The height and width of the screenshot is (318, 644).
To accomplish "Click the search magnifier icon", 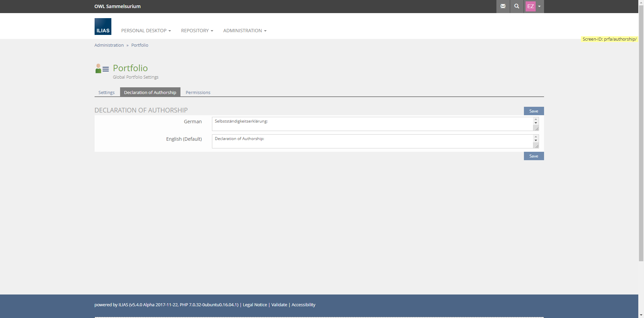I will point(517,6).
